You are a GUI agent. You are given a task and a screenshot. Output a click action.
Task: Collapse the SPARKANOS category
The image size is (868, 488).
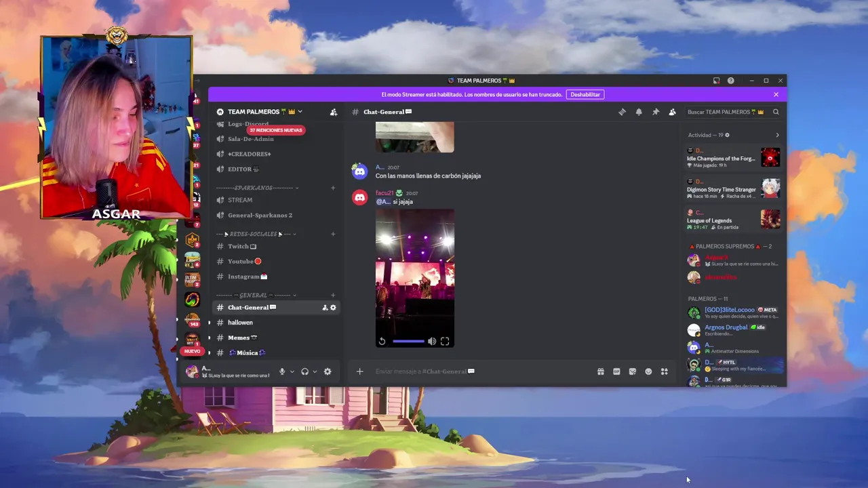[x=257, y=188]
